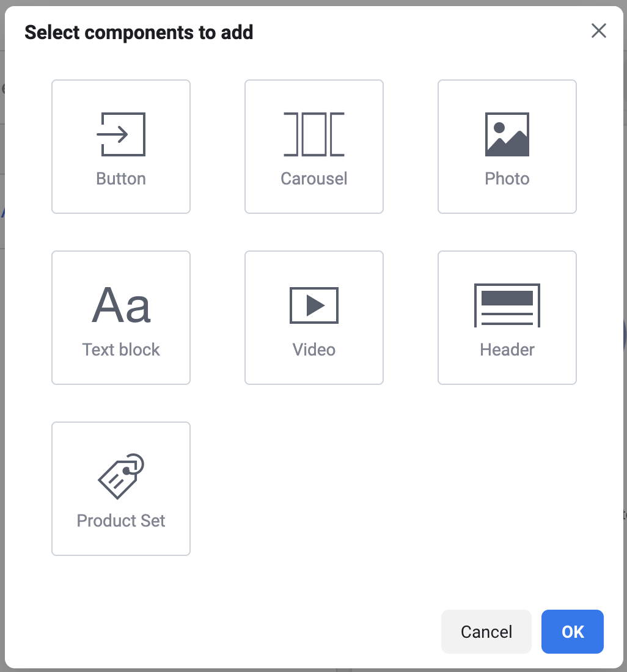The width and height of the screenshot is (627, 672).
Task: Click the "Product Set" label
Action: pos(121,521)
